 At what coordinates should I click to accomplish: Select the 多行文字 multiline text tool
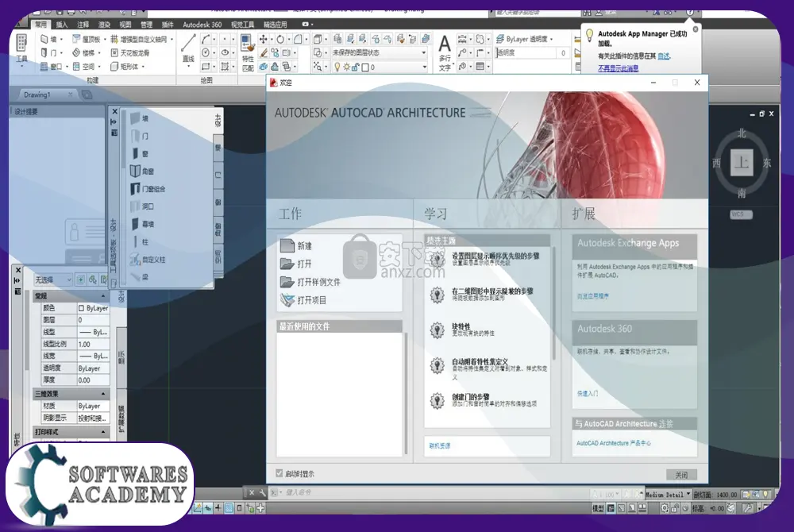[445, 52]
